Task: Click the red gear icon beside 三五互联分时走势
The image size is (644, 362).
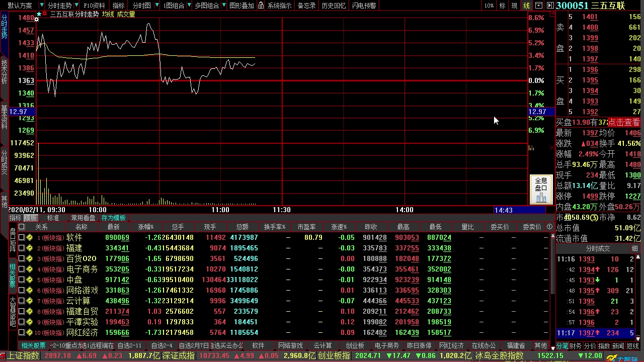Action: (x=45, y=14)
